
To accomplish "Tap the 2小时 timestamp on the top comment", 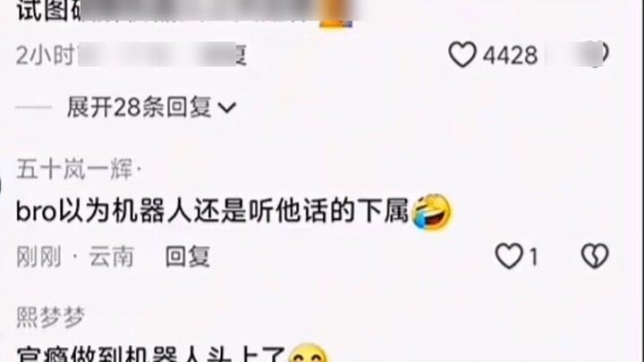I will coord(46,55).
